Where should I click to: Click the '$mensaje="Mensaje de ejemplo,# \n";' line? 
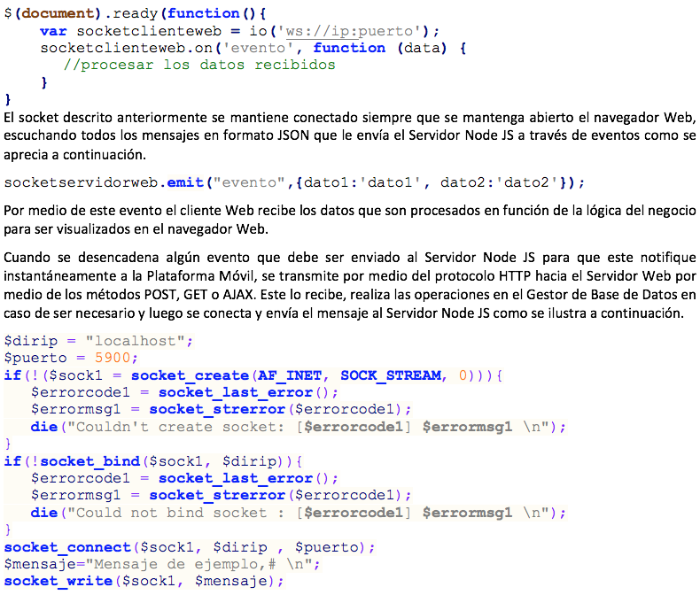[x=162, y=564]
